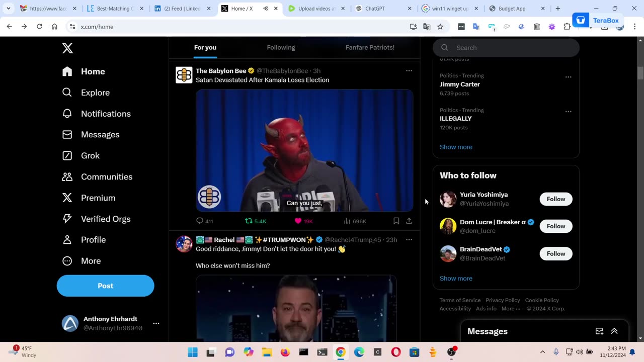Image resolution: width=644 pixels, height=362 pixels.
Task: Click the blue Post button
Action: click(106, 286)
